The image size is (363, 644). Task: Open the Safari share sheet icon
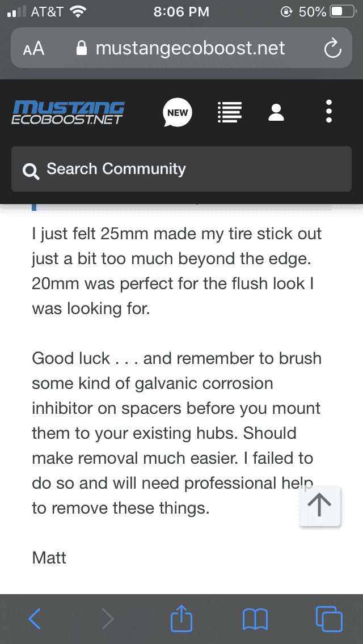[x=181, y=617]
